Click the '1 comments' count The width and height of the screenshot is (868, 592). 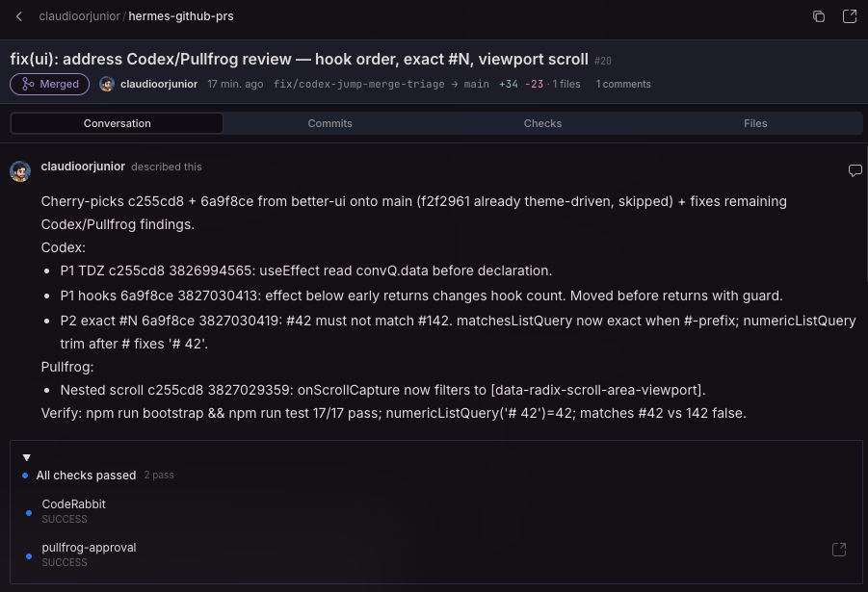pyautogui.click(x=623, y=84)
